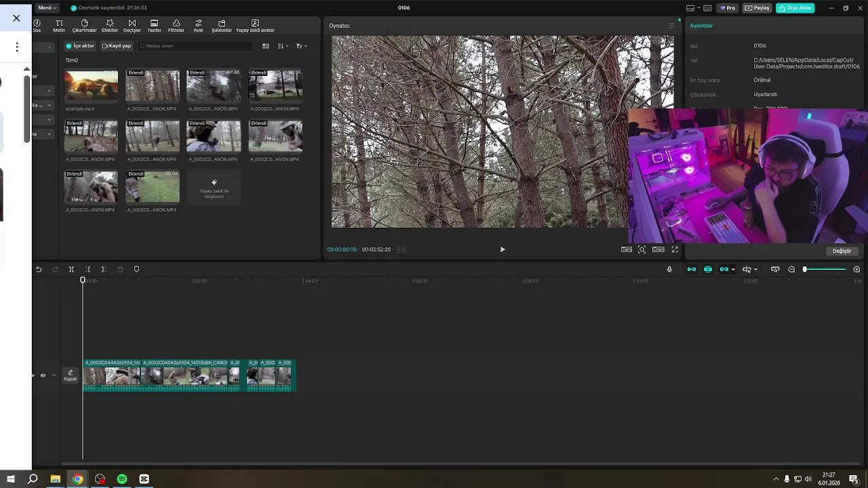The height and width of the screenshot is (488, 868).
Task: Expand the linkage options arrow
Action: click(x=733, y=269)
